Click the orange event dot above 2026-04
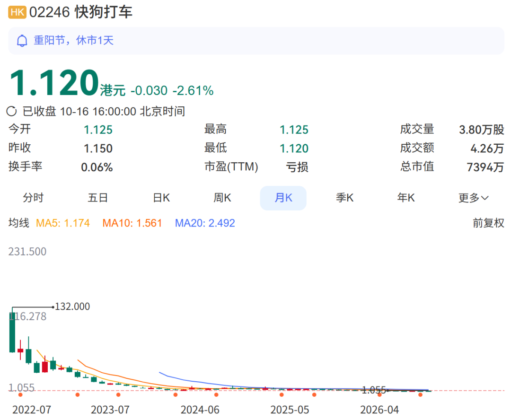 379,395
